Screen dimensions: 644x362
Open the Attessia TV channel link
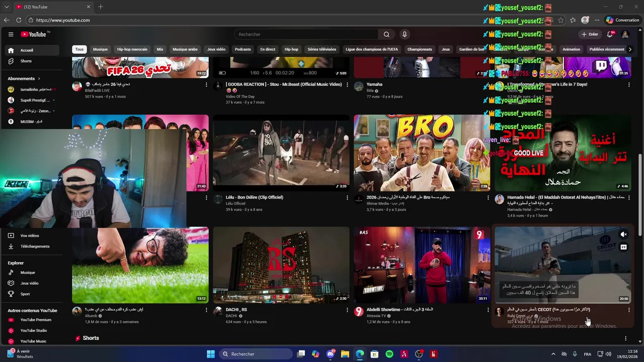376,316
